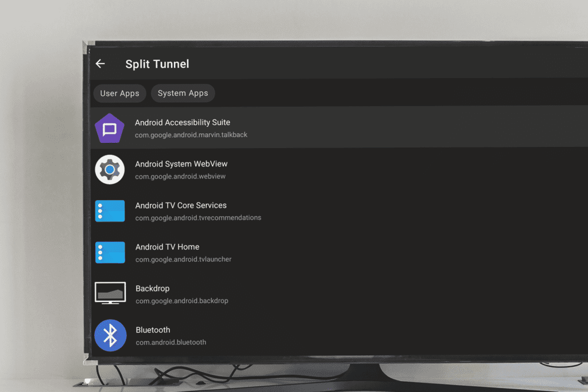Click the Android Accessibility Suite purple icon
588x392 pixels.
click(110, 128)
